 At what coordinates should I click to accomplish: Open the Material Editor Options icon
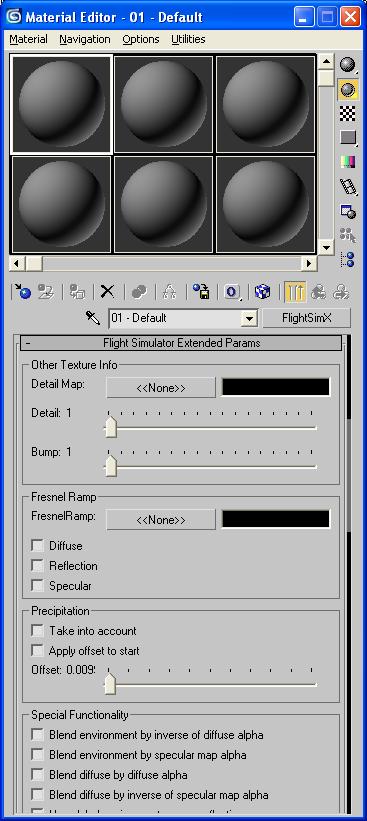[x=348, y=211]
